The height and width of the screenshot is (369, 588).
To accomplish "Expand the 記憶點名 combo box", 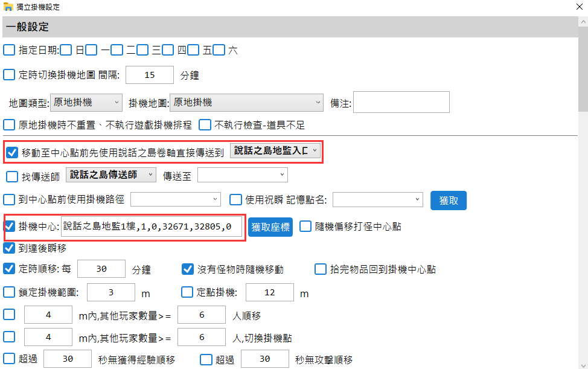I will coord(378,199).
